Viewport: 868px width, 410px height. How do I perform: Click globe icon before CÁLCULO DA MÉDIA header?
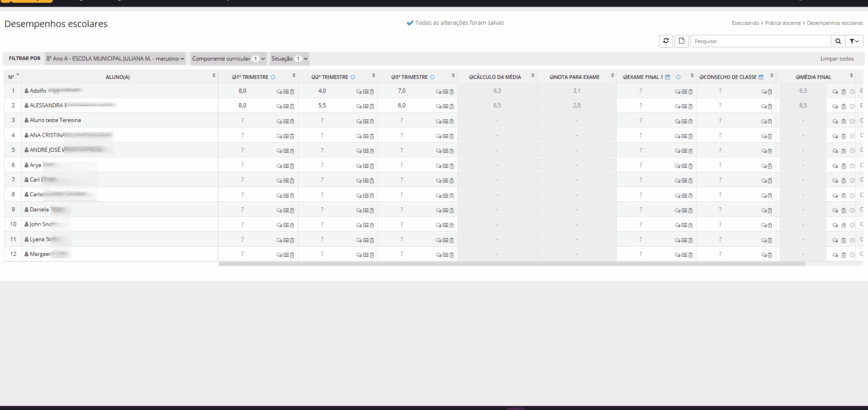471,77
